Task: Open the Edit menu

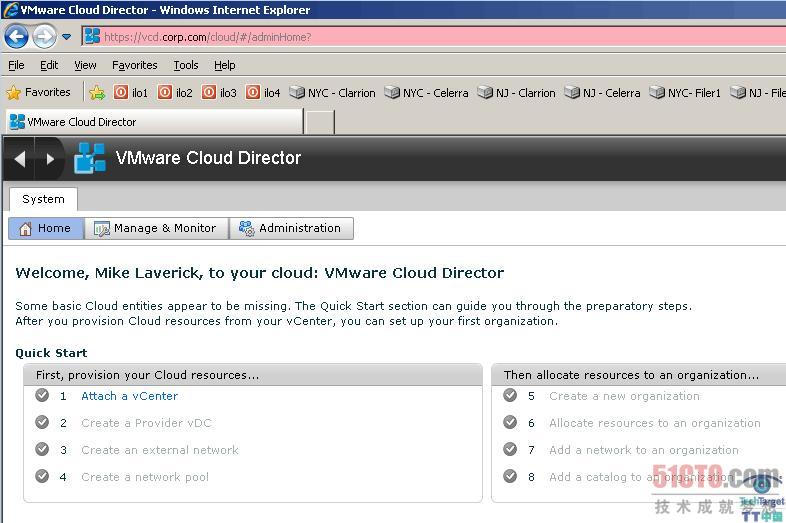Action: (49, 65)
